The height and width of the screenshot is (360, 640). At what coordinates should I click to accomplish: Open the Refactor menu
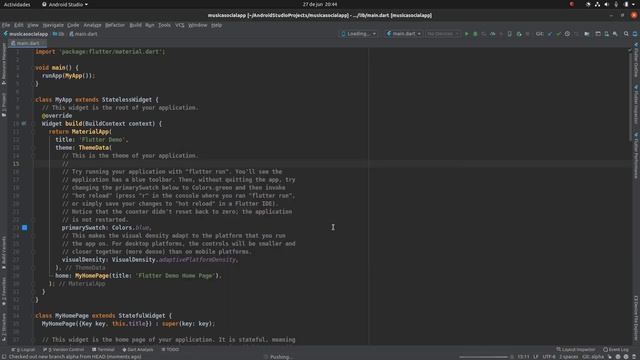pos(115,25)
